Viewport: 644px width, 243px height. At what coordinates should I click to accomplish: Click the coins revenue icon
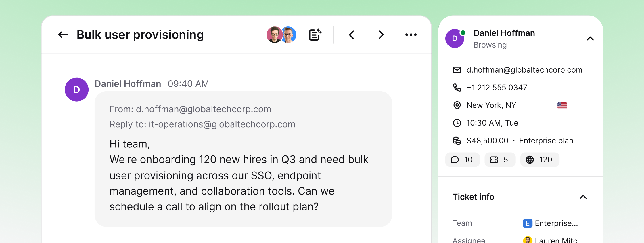click(457, 141)
